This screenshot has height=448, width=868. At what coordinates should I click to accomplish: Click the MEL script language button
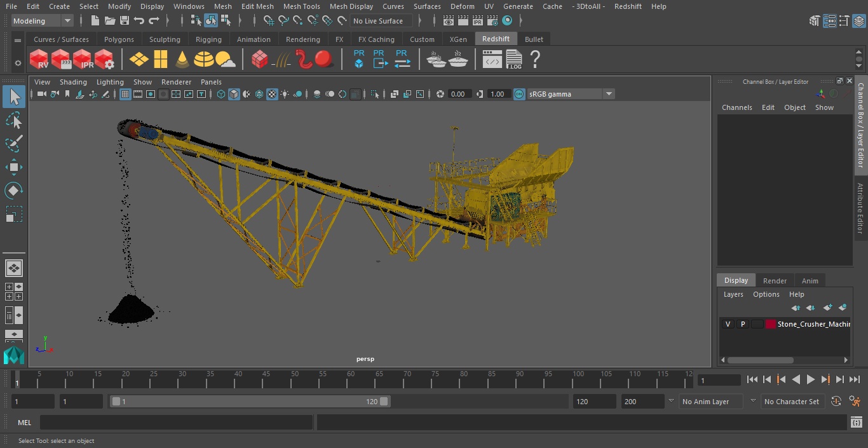24,423
